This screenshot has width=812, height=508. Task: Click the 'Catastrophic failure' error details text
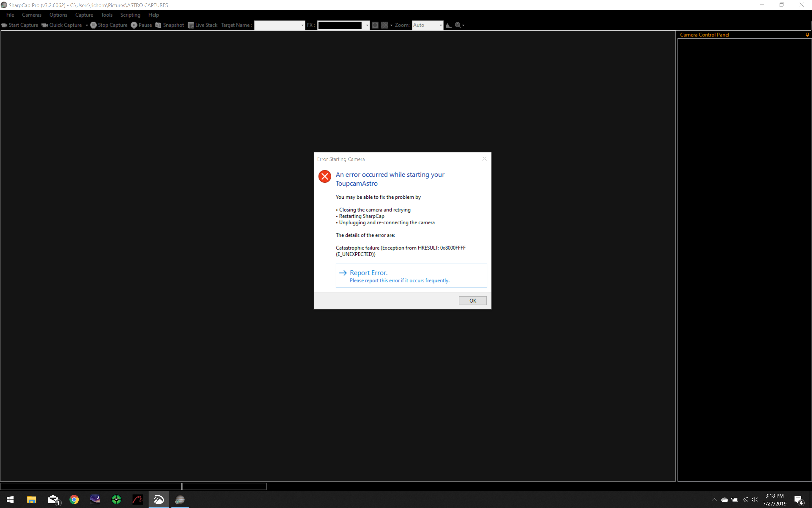(400, 251)
